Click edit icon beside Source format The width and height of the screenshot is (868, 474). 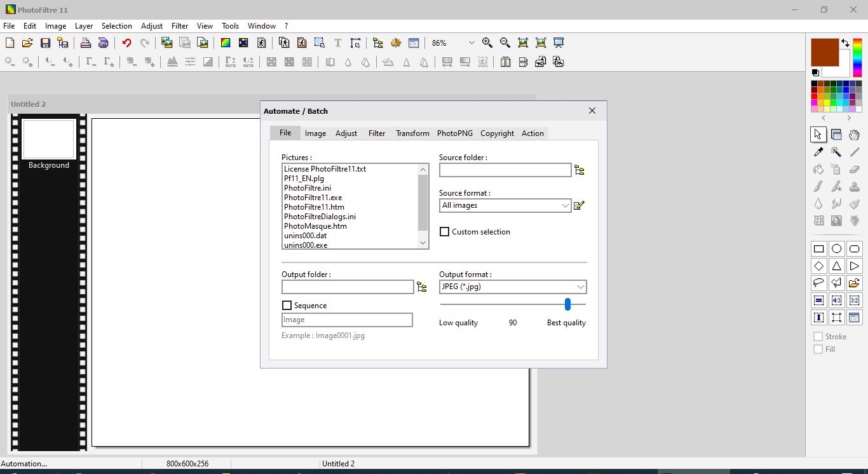tap(579, 205)
